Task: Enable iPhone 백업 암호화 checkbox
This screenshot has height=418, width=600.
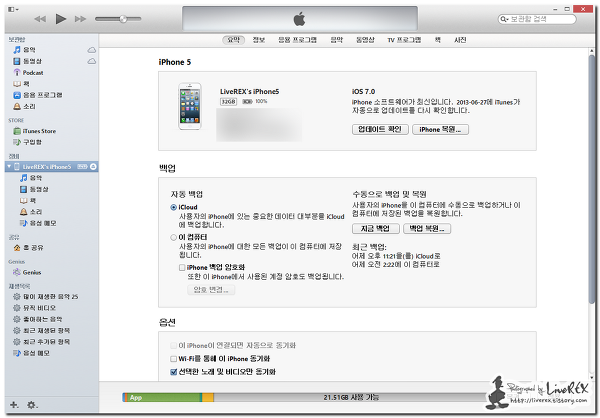Action: pos(182,267)
